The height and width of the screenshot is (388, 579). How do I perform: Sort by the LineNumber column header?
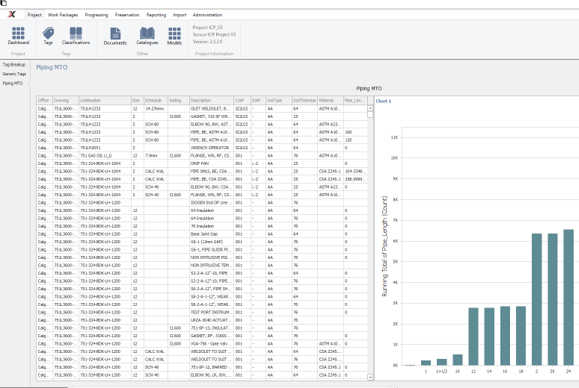coord(105,100)
